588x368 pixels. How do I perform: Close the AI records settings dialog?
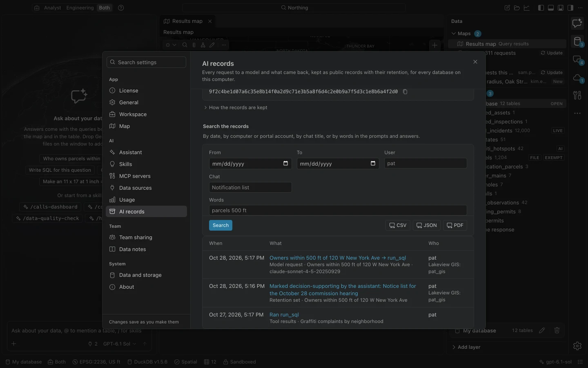(475, 62)
